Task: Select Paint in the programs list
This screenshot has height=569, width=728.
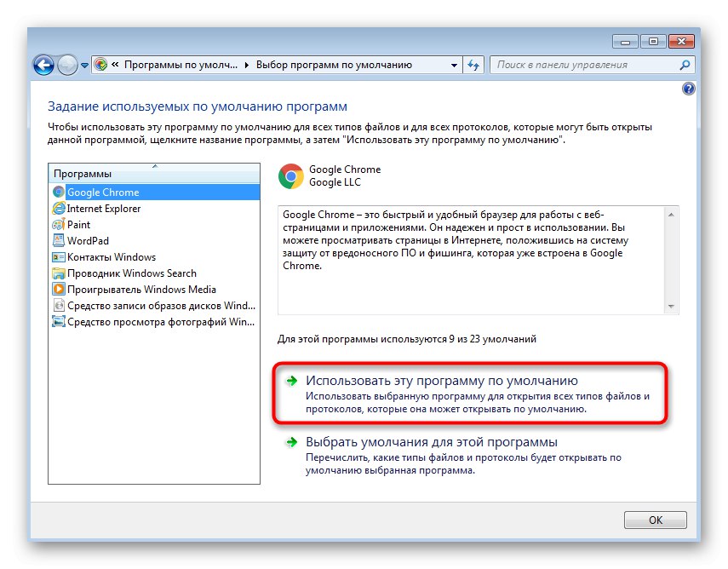Action: point(154,225)
